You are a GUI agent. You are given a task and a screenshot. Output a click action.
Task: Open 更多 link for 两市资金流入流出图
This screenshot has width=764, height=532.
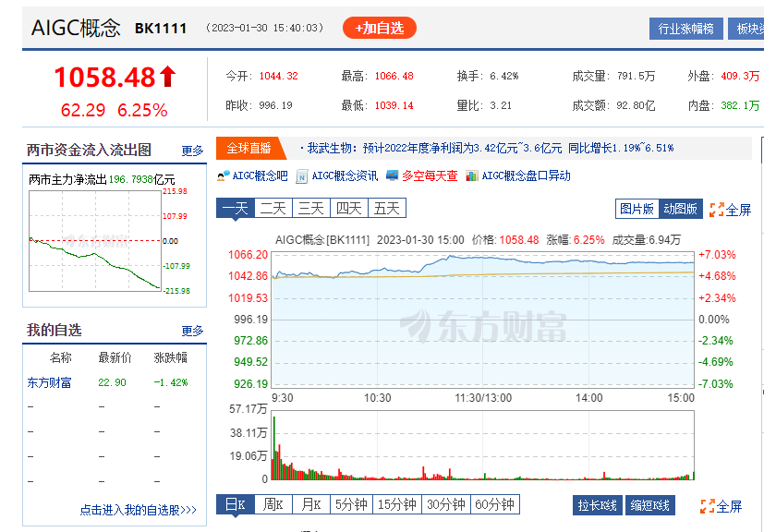(x=192, y=151)
